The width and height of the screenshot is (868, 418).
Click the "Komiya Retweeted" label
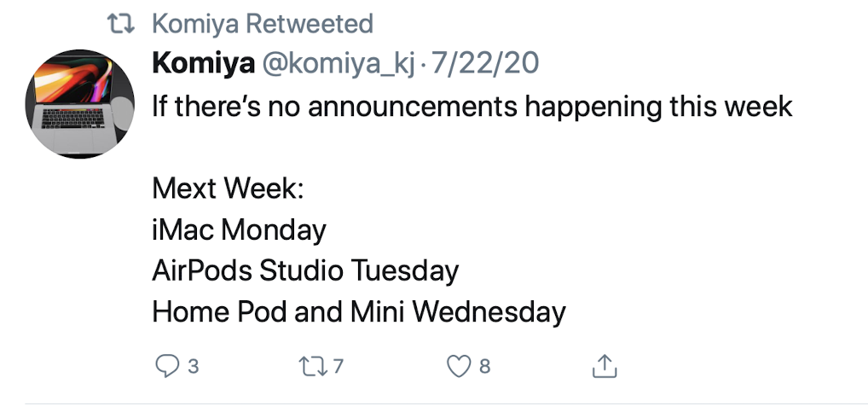(x=262, y=24)
